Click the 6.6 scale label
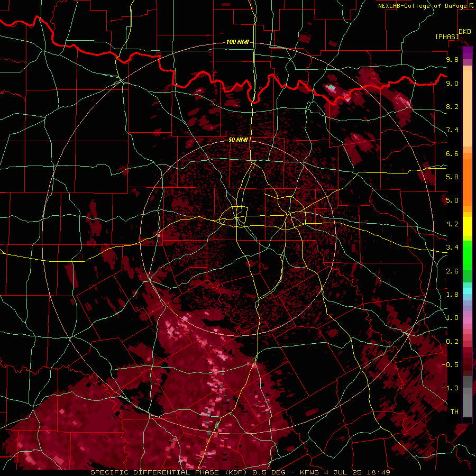 [x=452, y=153]
